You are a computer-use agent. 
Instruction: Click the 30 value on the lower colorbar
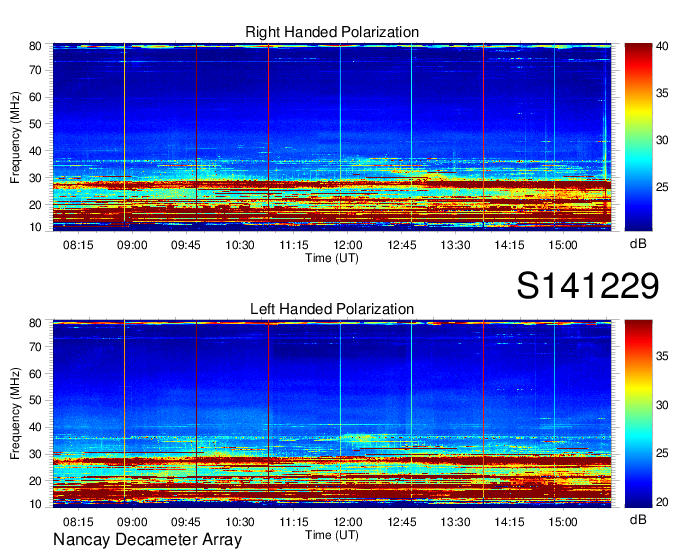[662, 405]
